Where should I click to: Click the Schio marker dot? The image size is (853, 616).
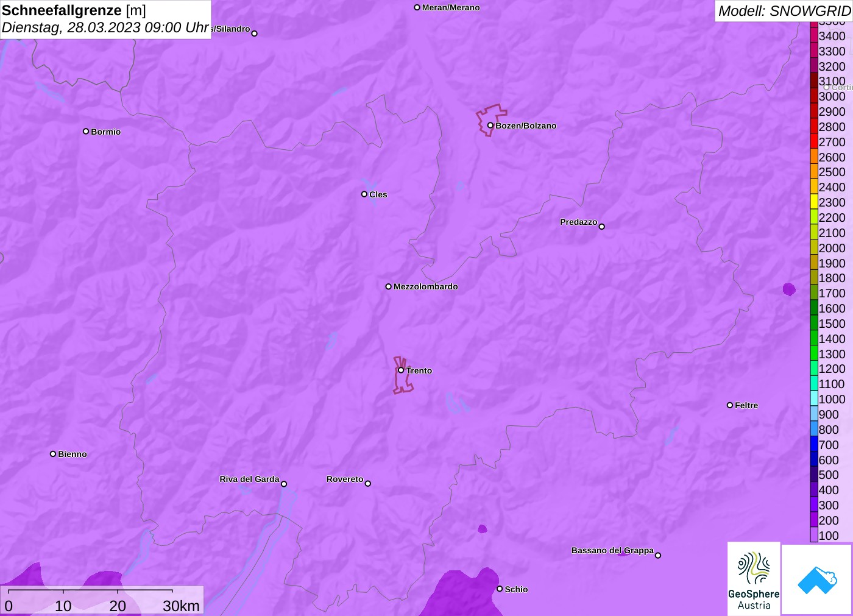click(500, 589)
